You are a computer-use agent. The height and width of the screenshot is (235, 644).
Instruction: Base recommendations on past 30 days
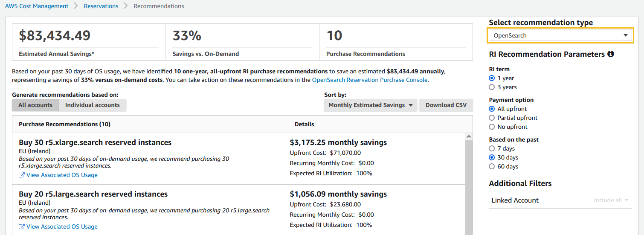[x=492, y=157]
